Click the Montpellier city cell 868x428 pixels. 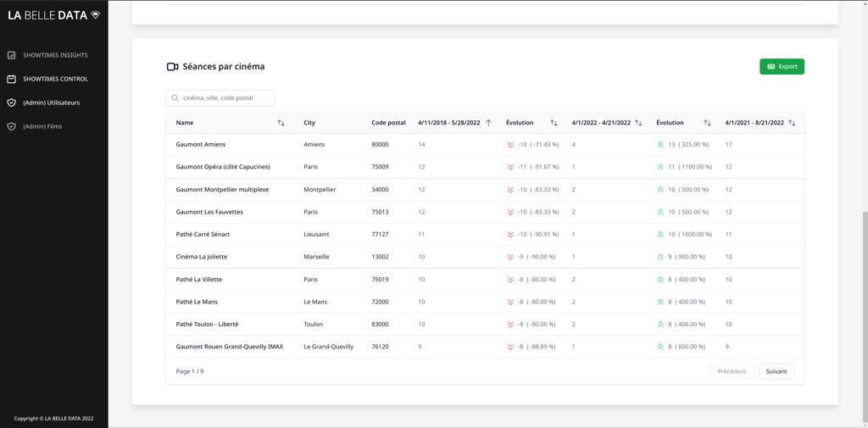tap(320, 189)
